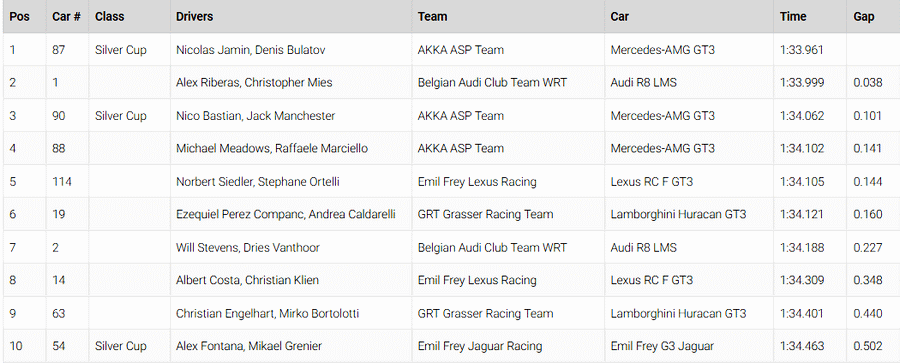Select Nico Bastian, Jack Manchester entry
Image resolution: width=900 pixels, height=363 pixels.
tap(290, 116)
